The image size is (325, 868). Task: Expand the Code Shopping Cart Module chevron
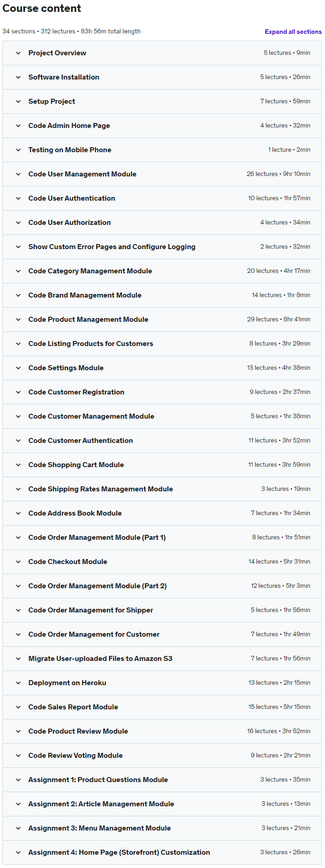click(18, 465)
